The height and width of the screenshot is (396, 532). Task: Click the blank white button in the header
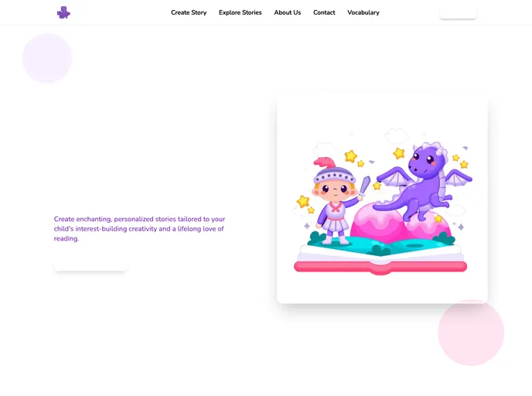458,12
